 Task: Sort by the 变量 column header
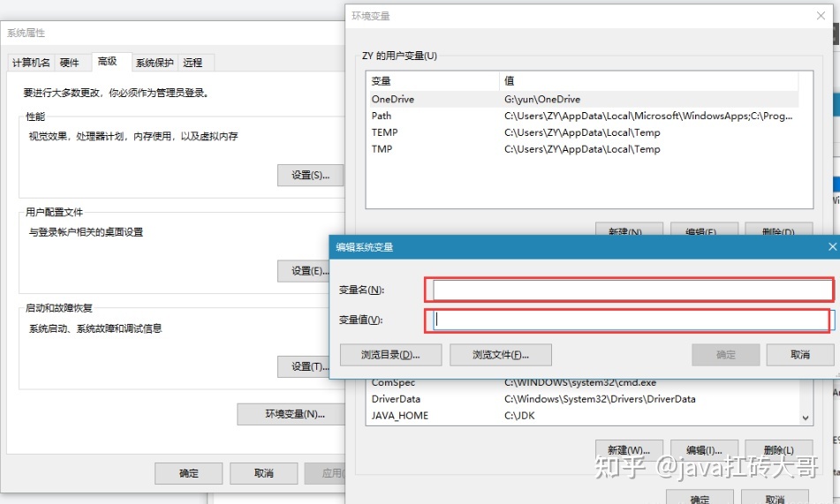433,81
